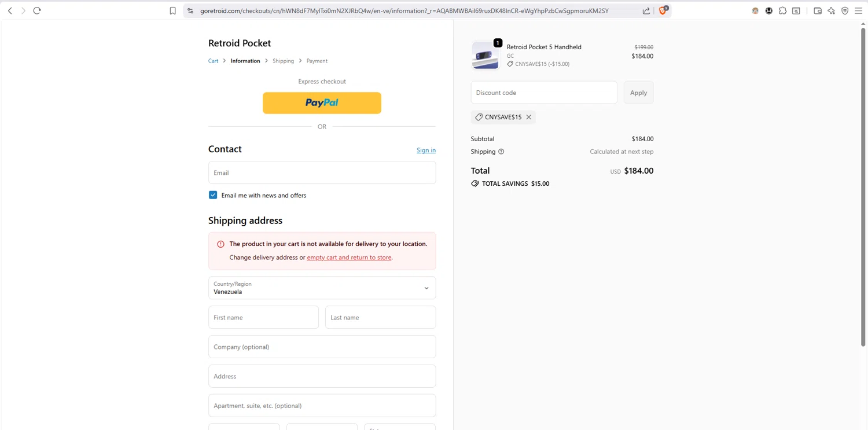Uncheck Email me with news and offers
The height and width of the screenshot is (430, 868).
click(x=213, y=195)
